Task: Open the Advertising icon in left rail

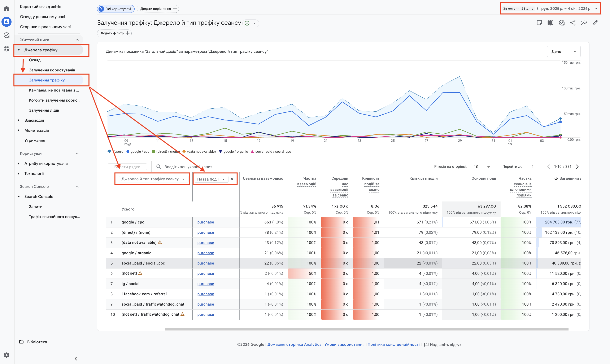Action: pyautogui.click(x=7, y=49)
